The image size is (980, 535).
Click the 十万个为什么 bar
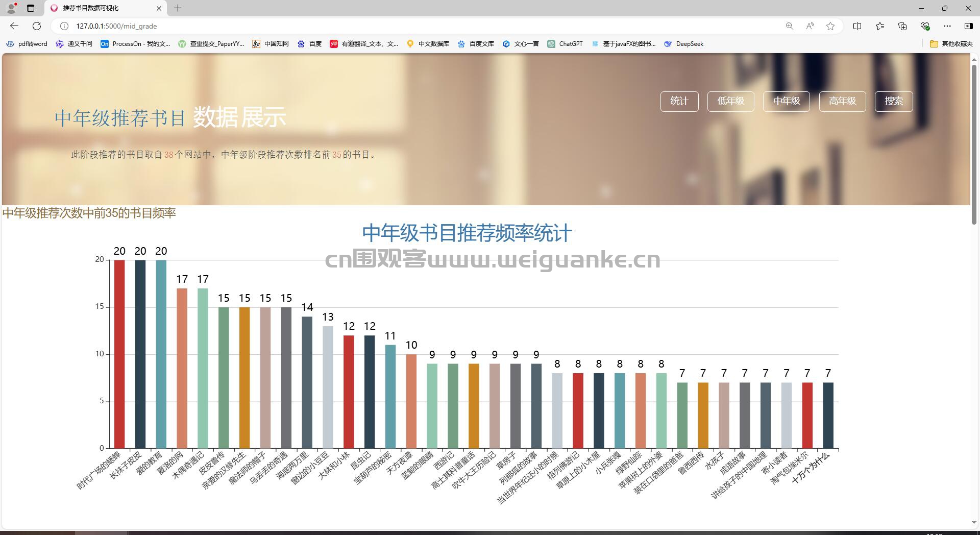[828, 416]
